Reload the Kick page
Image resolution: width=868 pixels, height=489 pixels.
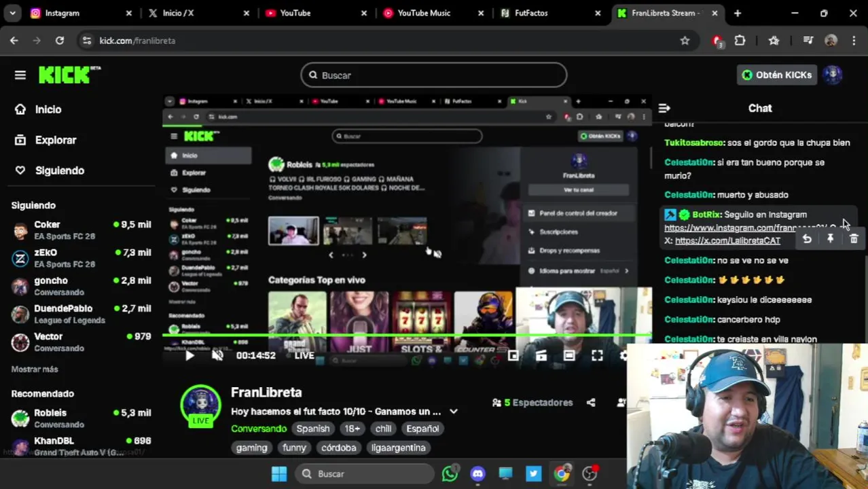[x=60, y=41]
